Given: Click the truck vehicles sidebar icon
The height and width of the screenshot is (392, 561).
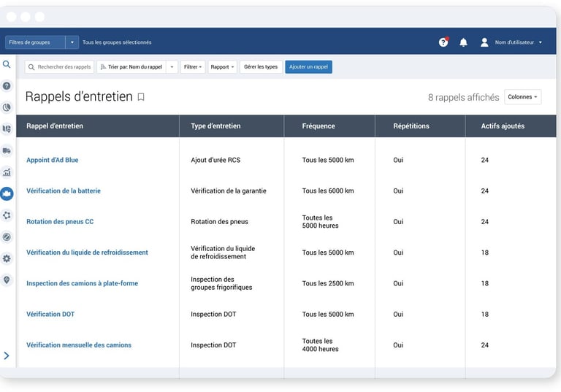Looking at the screenshot, I should (x=7, y=150).
